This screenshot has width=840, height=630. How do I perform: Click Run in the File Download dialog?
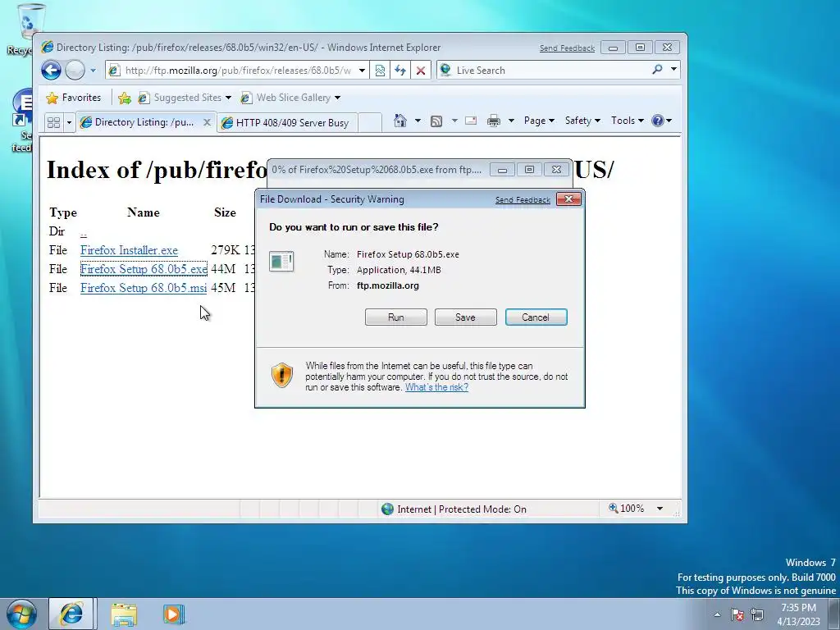click(396, 317)
